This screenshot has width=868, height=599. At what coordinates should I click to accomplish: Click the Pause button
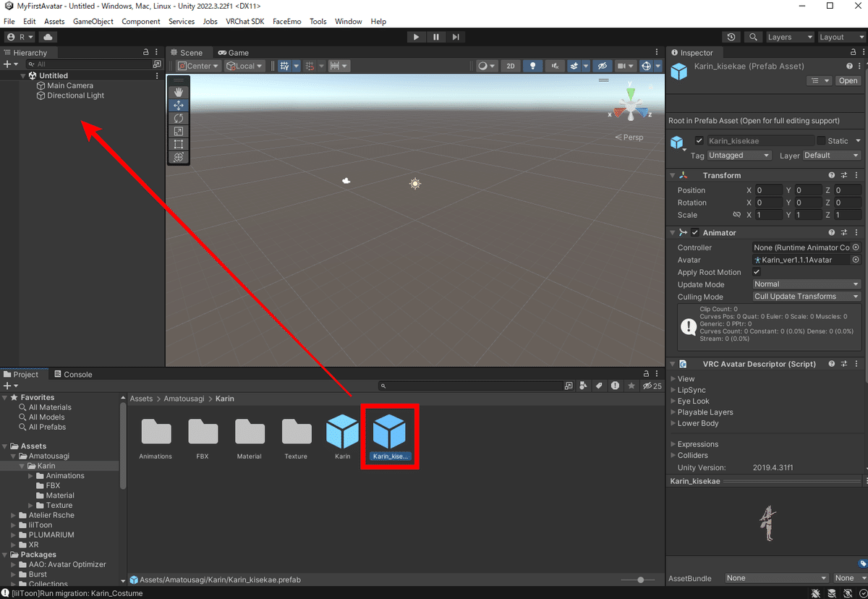point(435,37)
